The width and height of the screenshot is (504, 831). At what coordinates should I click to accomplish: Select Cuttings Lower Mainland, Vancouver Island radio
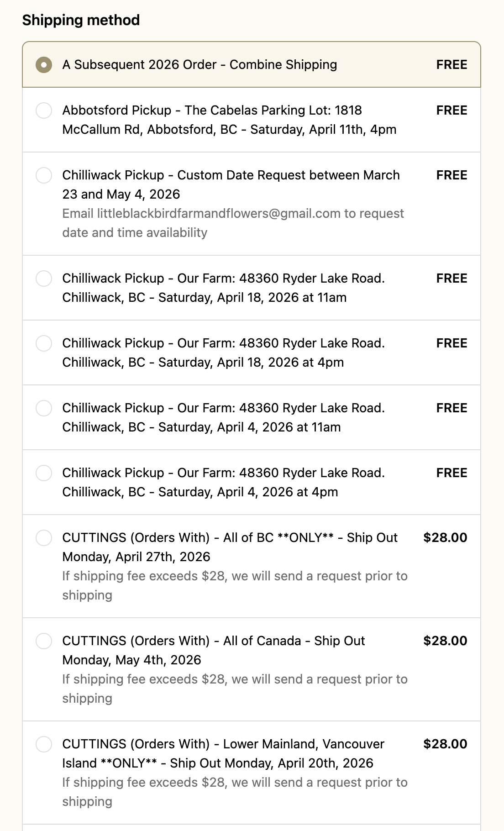click(x=44, y=744)
